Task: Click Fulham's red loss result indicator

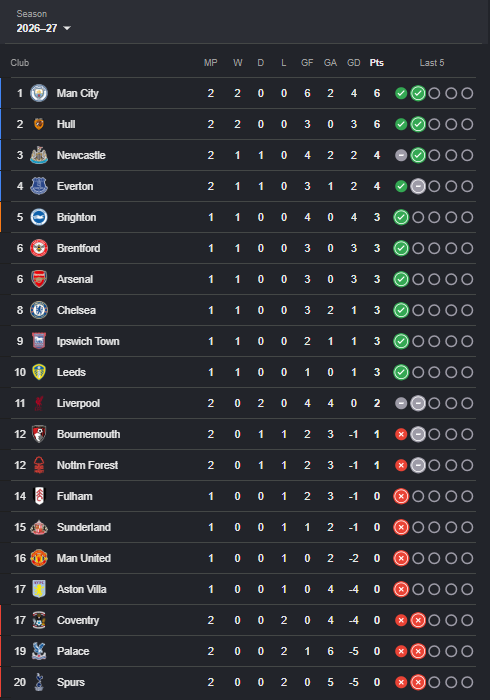Action: 401,496
